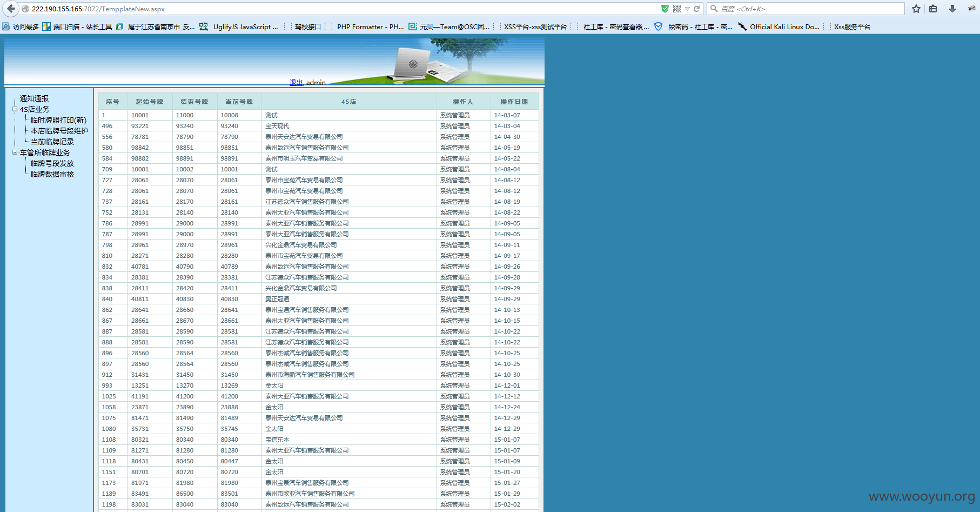
Task: Open the 访问最多 bookmark folder
Action: pyautogui.click(x=21, y=26)
